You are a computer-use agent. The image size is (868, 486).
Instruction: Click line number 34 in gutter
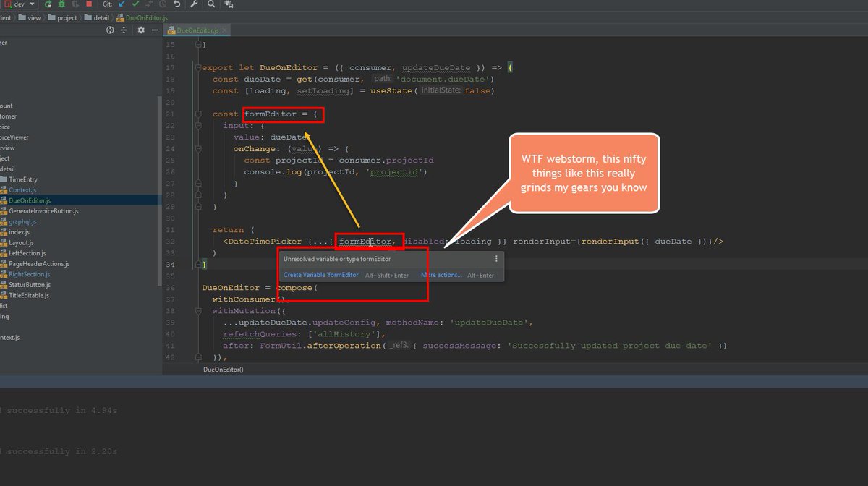[170, 265]
